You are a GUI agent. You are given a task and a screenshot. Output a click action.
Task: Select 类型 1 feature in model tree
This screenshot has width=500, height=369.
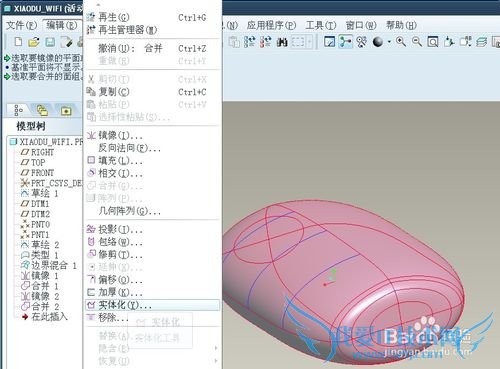pos(40,255)
